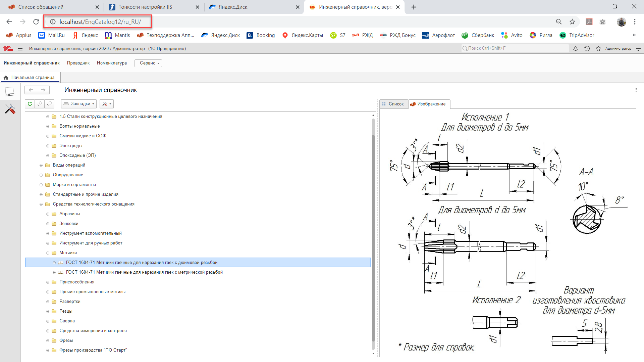644x362 pixels.
Task: Collapse the Метчики folder
Action: [48, 253]
